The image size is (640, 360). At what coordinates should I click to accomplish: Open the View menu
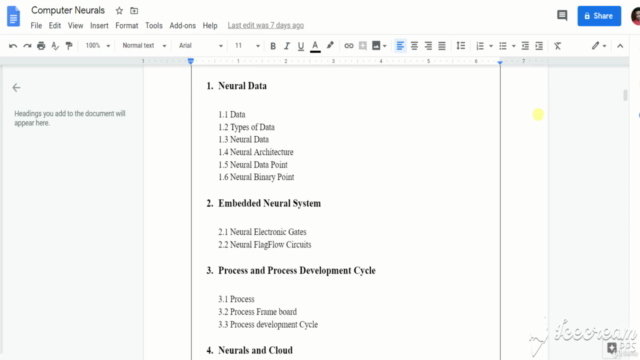click(76, 25)
